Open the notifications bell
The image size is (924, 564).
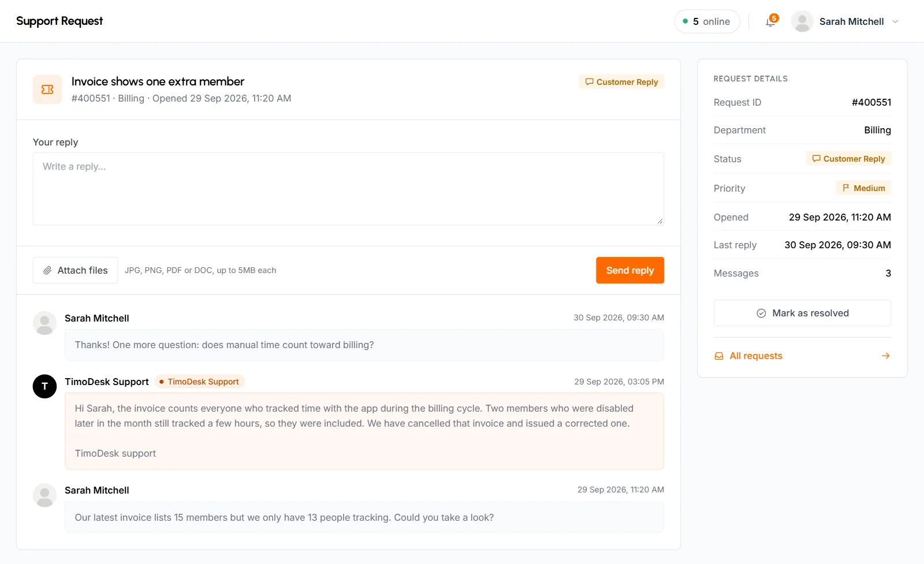coord(770,21)
